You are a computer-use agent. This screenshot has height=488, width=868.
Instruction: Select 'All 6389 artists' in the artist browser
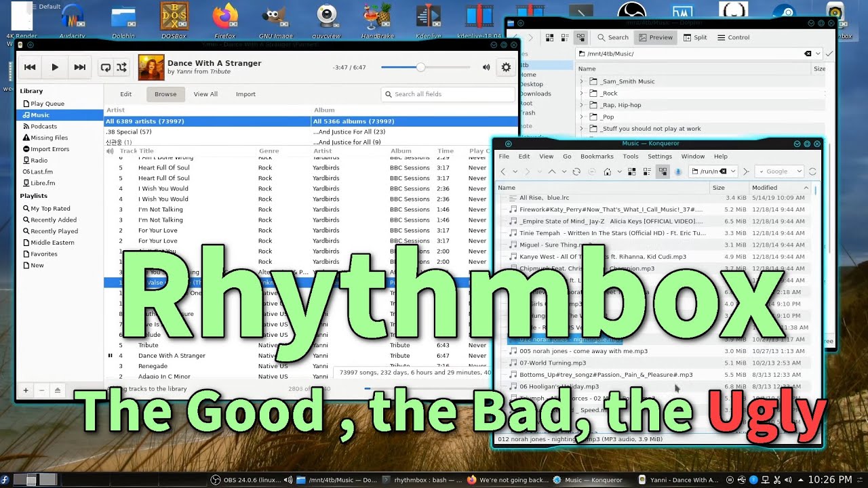click(x=208, y=121)
